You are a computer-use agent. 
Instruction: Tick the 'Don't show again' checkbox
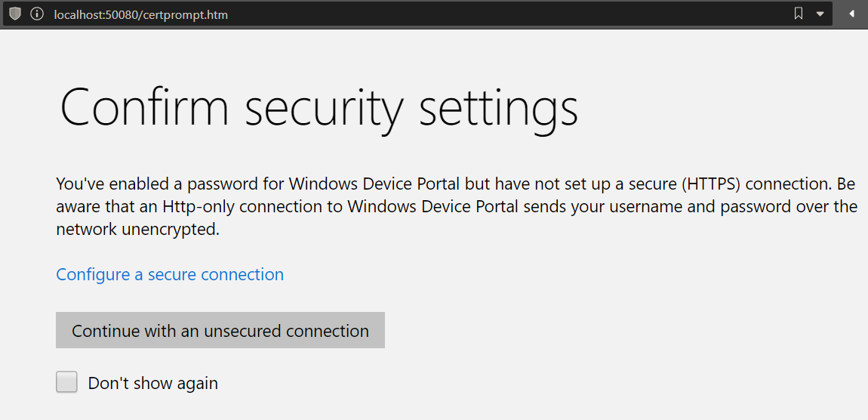(67, 382)
